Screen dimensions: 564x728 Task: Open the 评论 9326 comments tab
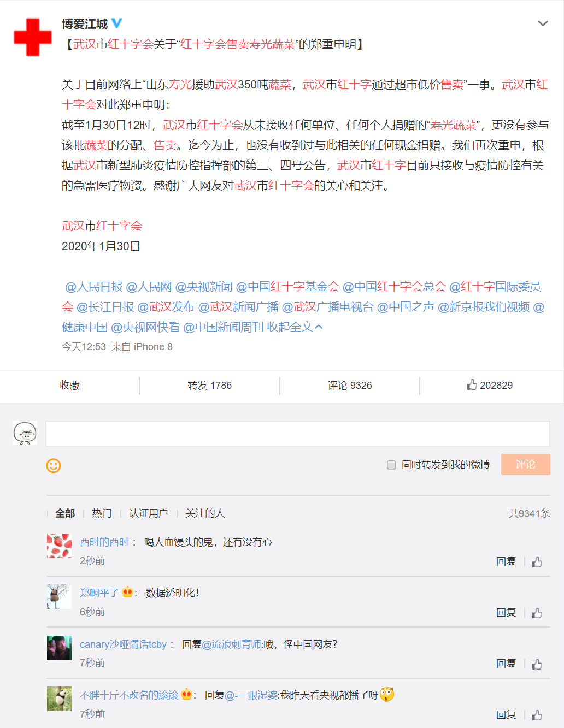pyautogui.click(x=350, y=386)
